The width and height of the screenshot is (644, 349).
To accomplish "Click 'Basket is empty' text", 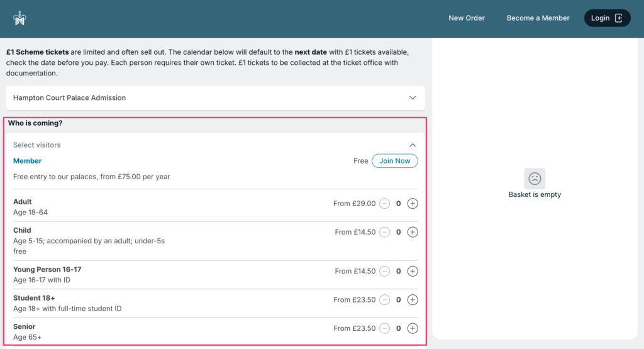I will (535, 194).
